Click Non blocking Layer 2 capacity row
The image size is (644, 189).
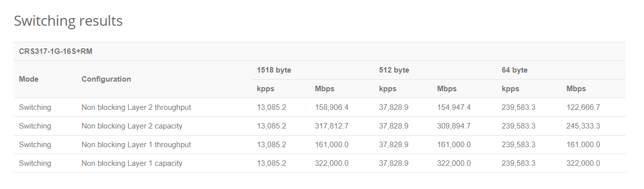320,126
